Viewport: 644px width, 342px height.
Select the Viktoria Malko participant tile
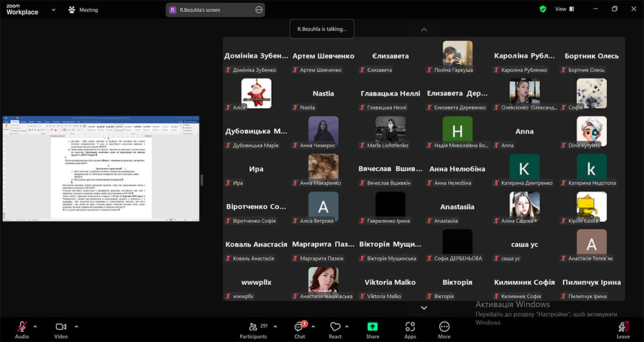[x=391, y=283]
